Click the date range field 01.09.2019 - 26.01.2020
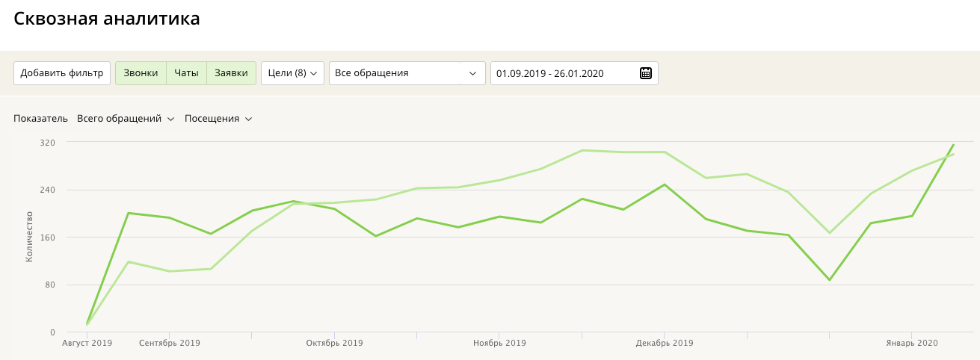The height and width of the screenshot is (360, 980). pyautogui.click(x=574, y=73)
